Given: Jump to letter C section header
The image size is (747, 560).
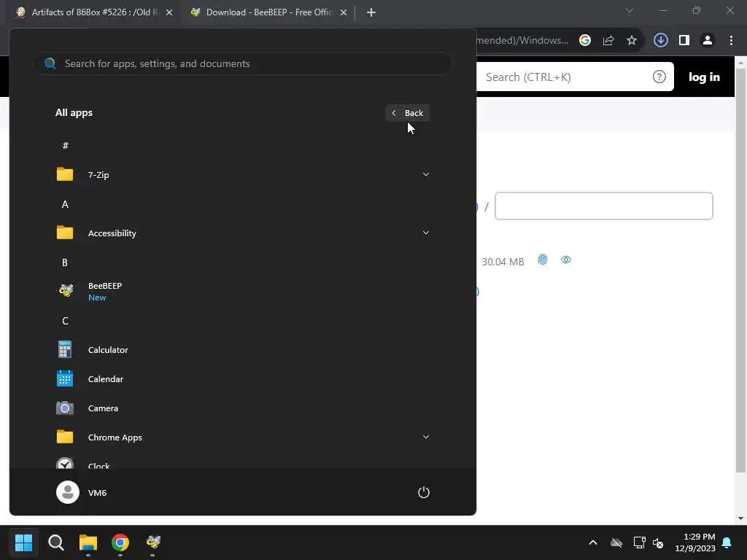Looking at the screenshot, I should pyautogui.click(x=65, y=321).
